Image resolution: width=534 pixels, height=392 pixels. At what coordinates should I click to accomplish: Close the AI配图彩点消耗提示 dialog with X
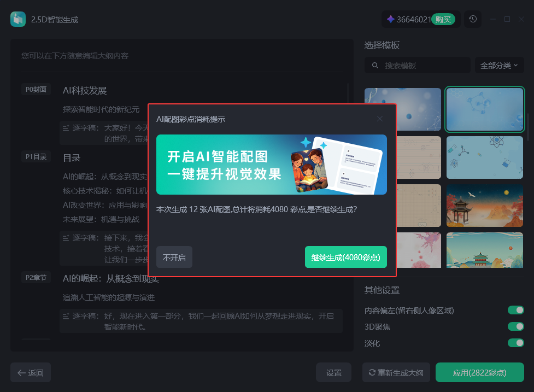coord(380,119)
